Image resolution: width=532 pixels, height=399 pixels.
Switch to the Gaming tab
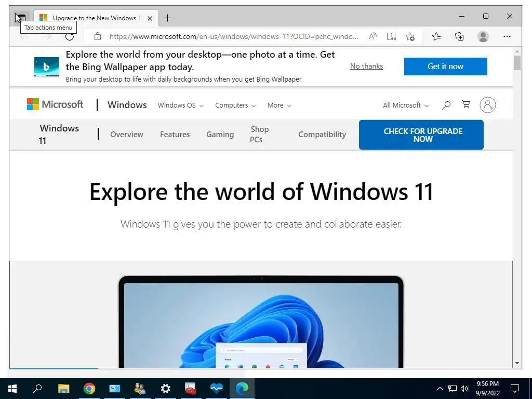click(220, 135)
